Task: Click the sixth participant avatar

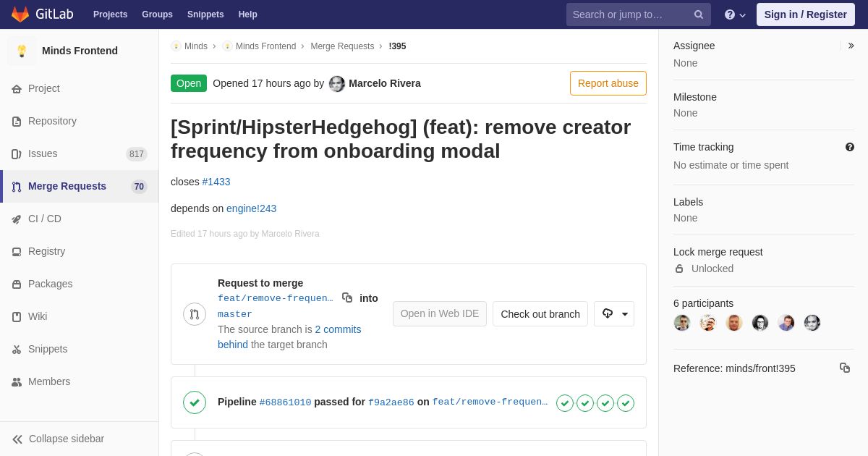Action: pyautogui.click(x=812, y=323)
